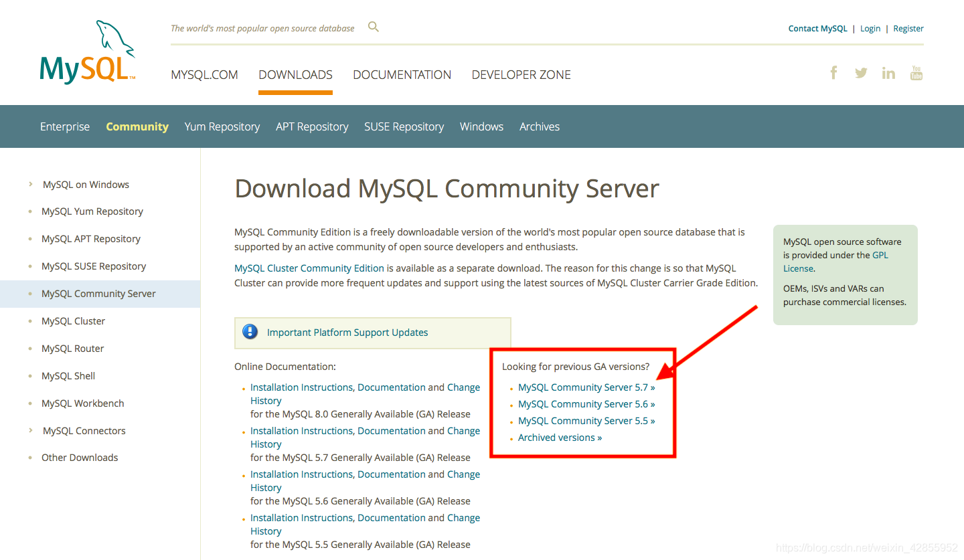Screen dimensions: 964x560
Task: Click MySQL Cluster Community Edition link
Action: [x=309, y=268]
